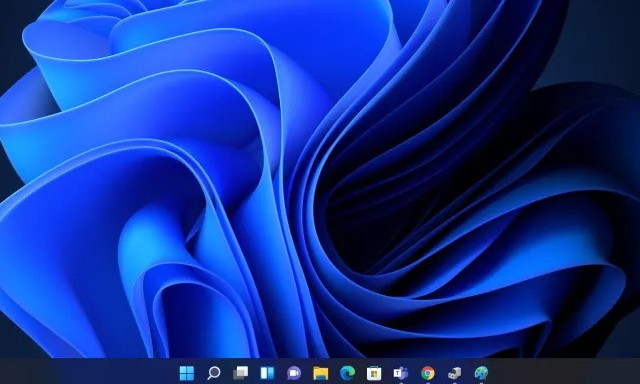The height and width of the screenshot is (384, 640).
Task: Open the Windows Start menu
Action: click(187, 373)
